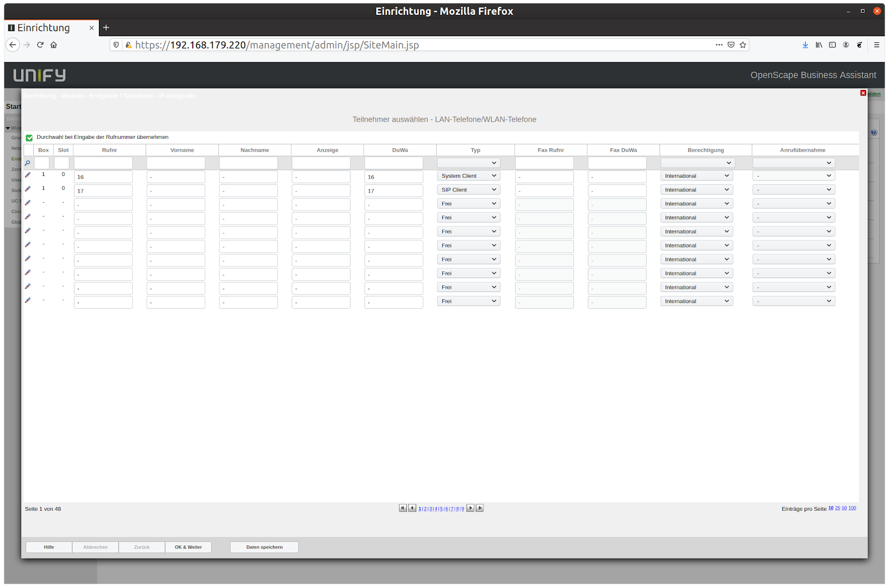
Task: Click the 'Seite 1 von 48' text
Action: point(43,509)
